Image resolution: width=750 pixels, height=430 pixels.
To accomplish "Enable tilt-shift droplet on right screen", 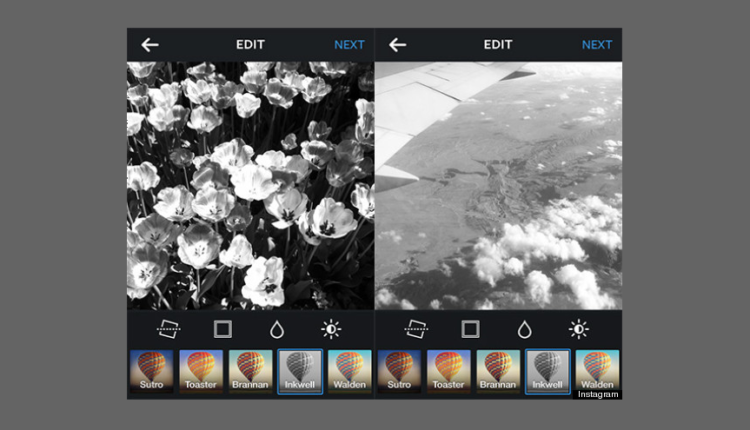I will pyautogui.click(x=525, y=330).
